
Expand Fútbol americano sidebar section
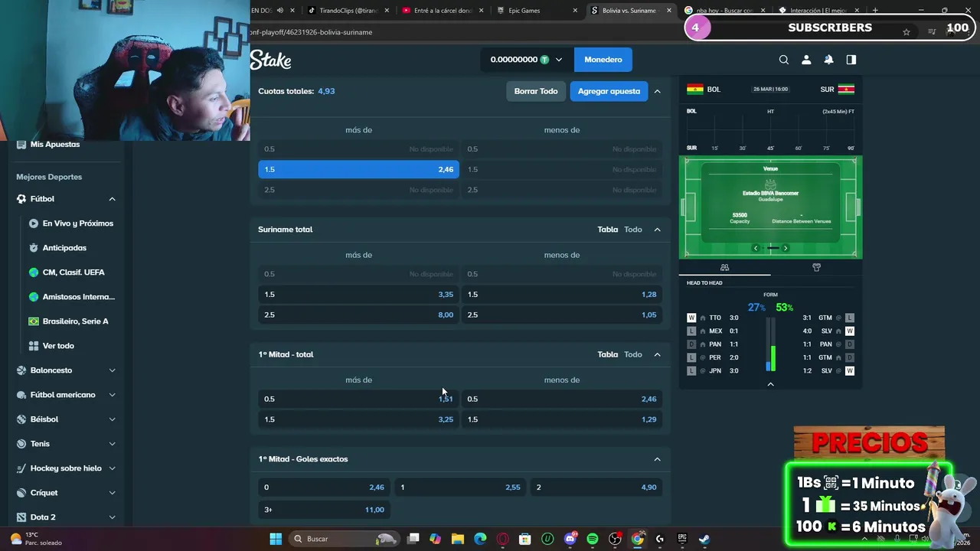[112, 395]
